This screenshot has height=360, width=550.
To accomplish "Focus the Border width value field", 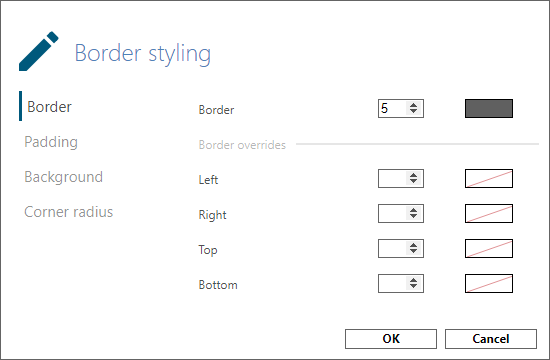I will [x=393, y=108].
